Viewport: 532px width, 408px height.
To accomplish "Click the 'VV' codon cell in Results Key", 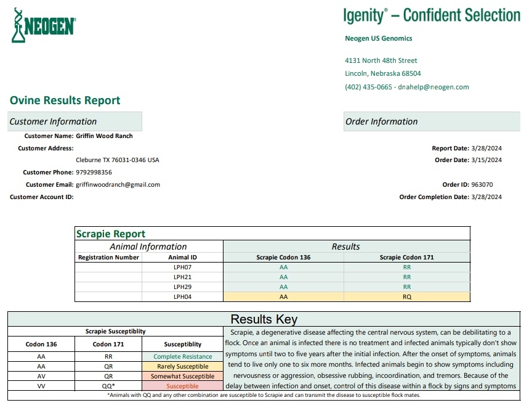I will [x=41, y=386].
